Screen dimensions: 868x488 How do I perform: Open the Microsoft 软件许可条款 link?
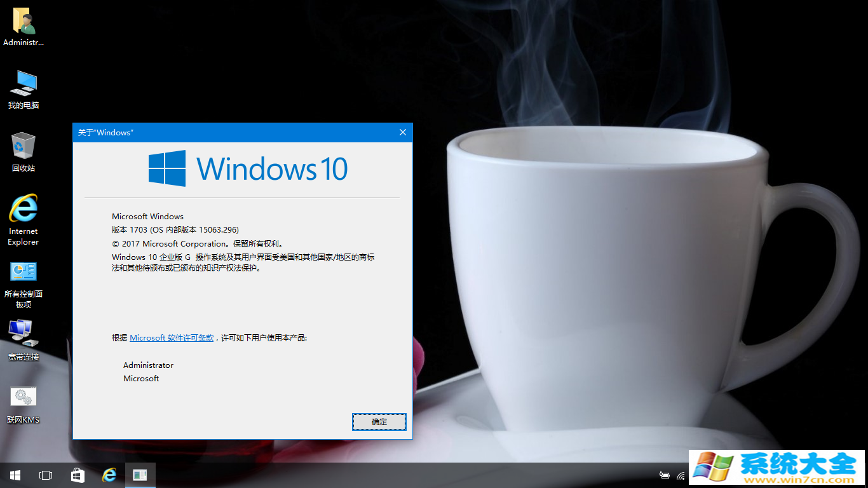[x=172, y=338]
